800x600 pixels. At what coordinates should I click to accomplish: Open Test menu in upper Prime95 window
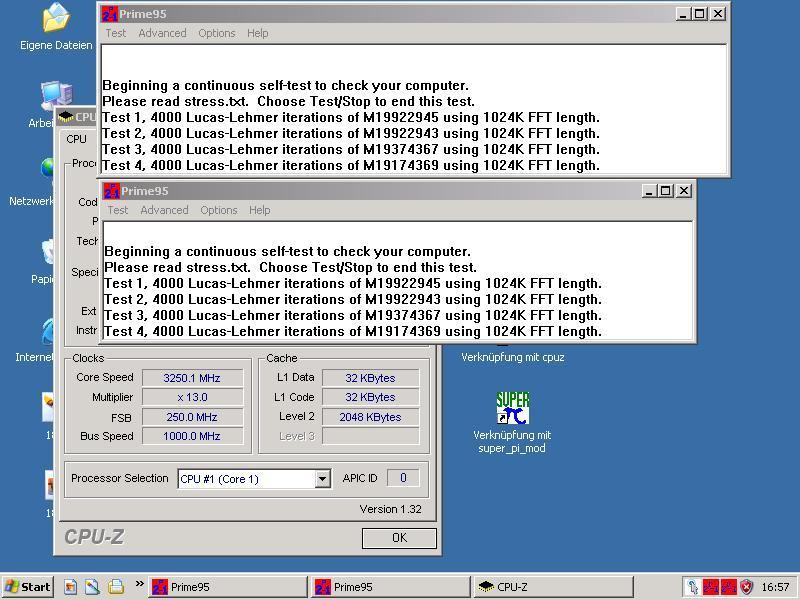tap(115, 33)
